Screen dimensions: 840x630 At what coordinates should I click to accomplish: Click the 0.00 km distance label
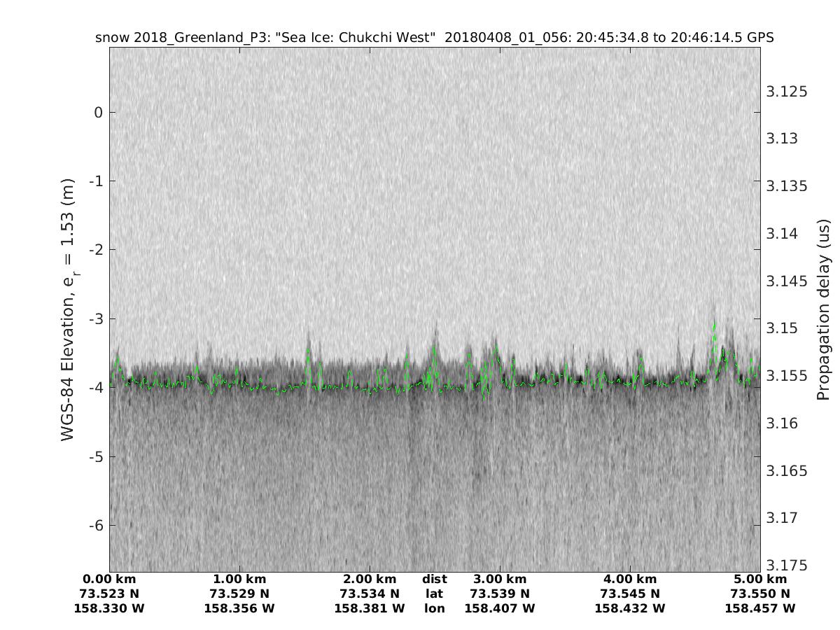point(109,579)
